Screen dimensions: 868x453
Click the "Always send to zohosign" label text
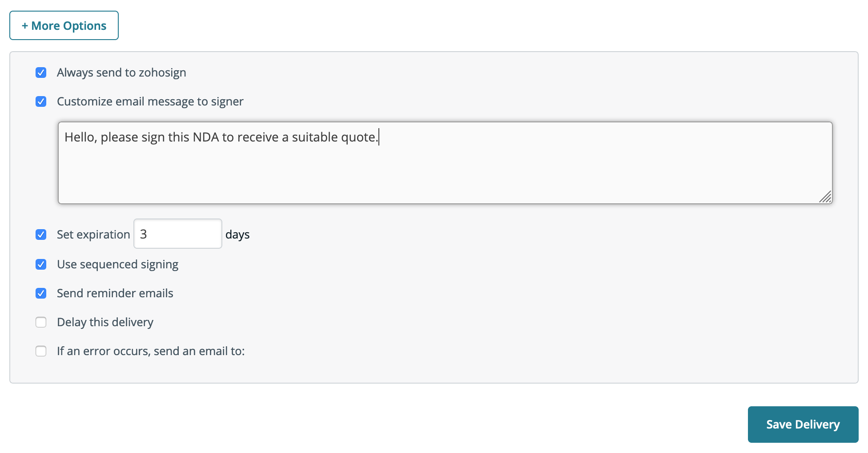point(121,73)
